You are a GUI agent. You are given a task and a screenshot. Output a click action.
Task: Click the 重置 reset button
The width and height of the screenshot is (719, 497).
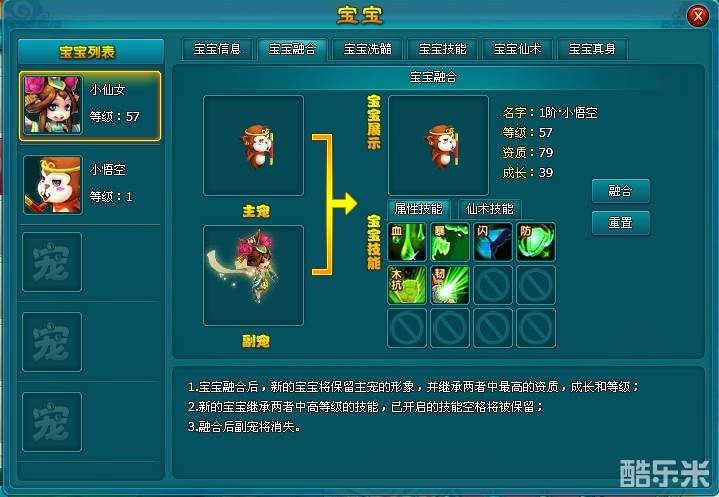620,223
